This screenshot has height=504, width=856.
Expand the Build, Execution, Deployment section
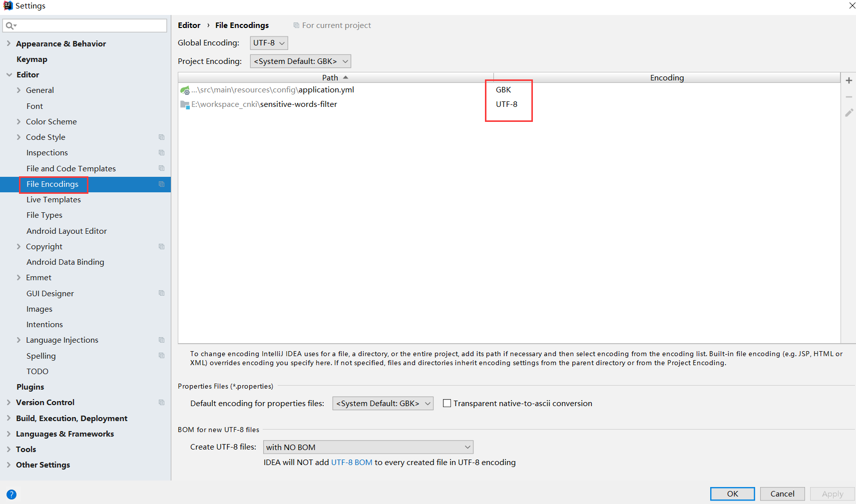coord(8,418)
